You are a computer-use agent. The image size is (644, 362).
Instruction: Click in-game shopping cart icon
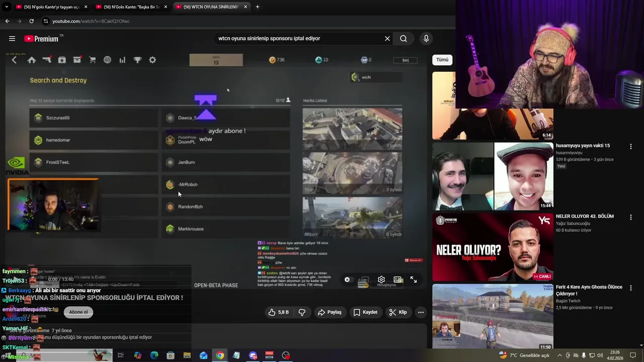[x=93, y=60]
